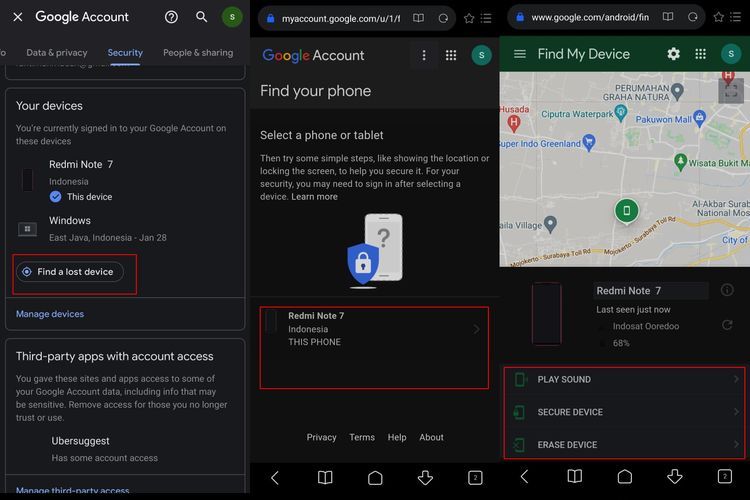Select the ERASE DEVICE option
Screen dimensions: 750x500
click(624, 444)
